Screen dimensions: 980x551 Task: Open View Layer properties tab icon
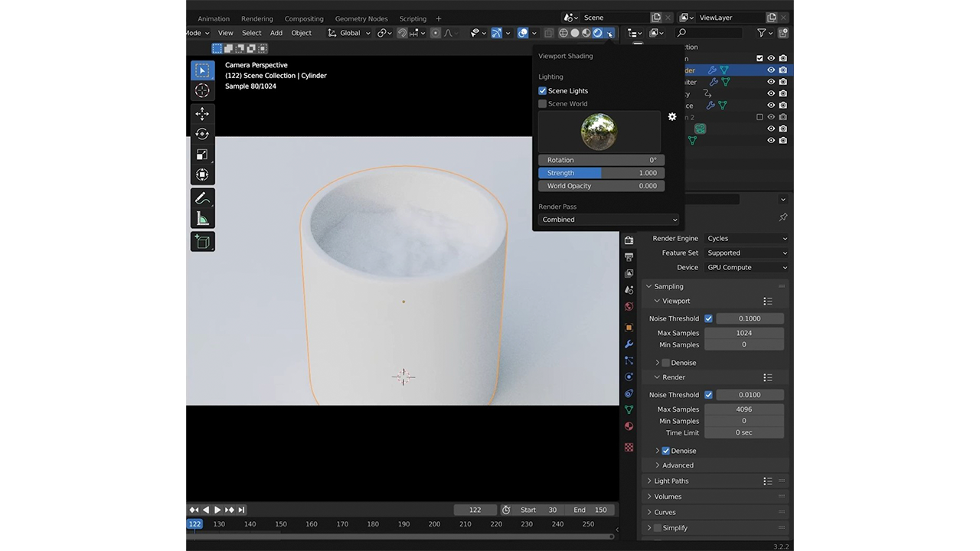pyautogui.click(x=629, y=273)
